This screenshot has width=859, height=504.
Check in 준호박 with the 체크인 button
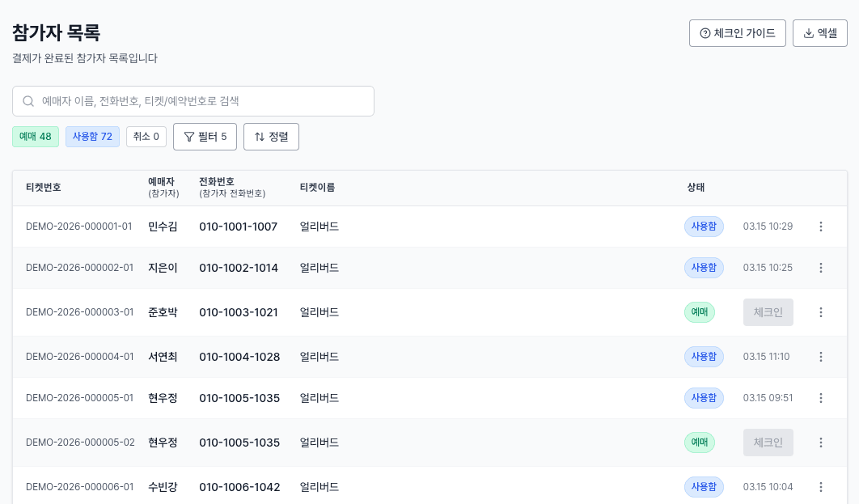point(768,312)
